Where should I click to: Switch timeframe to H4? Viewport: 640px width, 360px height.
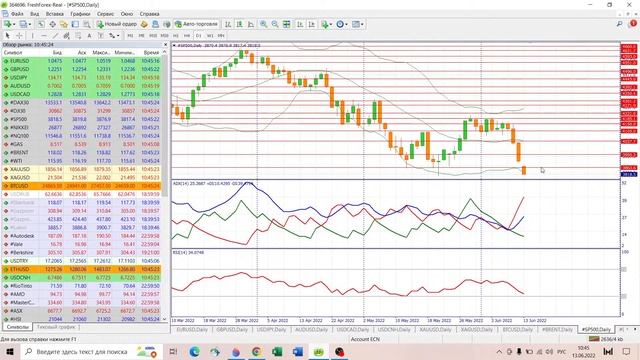tap(187, 36)
